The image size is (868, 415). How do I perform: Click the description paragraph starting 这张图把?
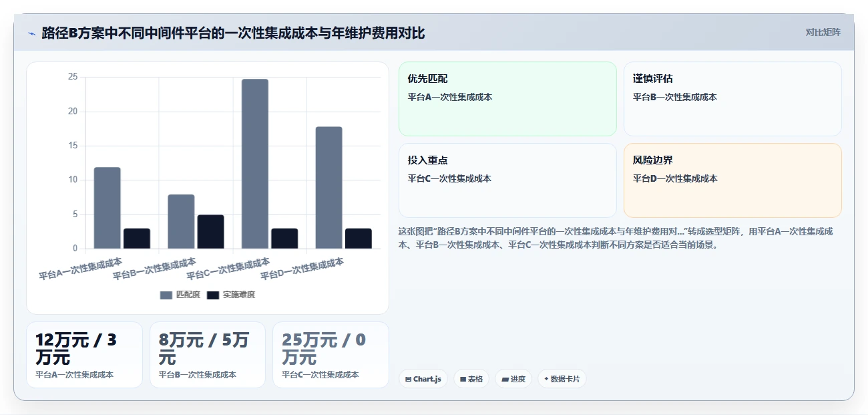[616, 238]
